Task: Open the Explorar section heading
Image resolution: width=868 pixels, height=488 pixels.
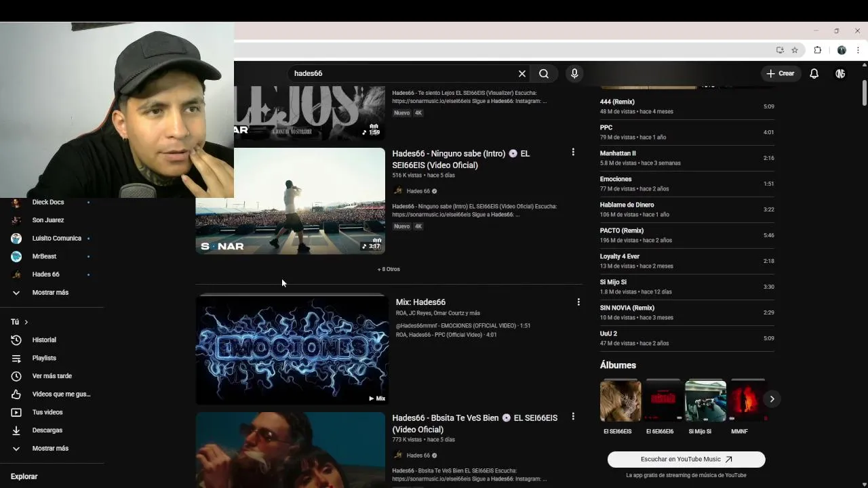Action: tap(24, 476)
